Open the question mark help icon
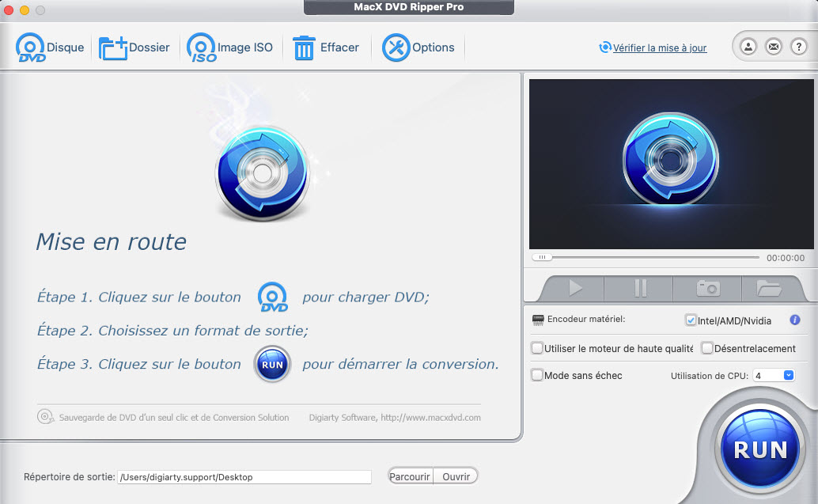Viewport: 818px width, 504px height. pos(799,46)
